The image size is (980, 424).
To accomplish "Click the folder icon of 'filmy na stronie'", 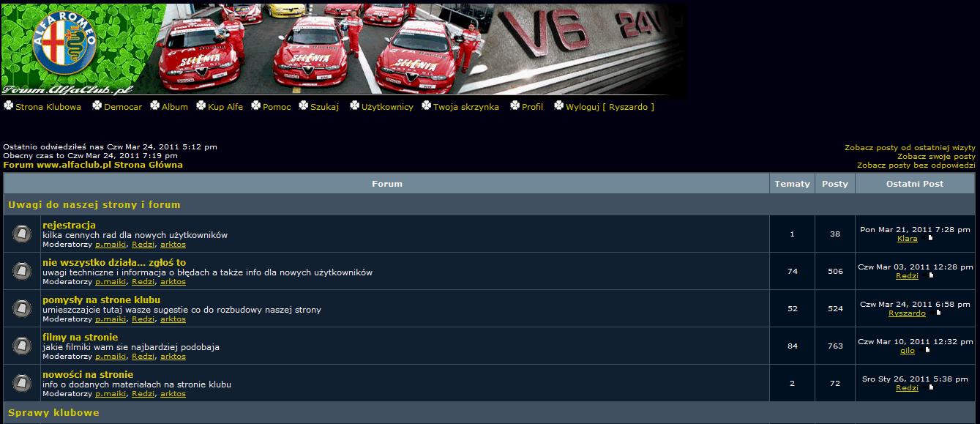I will point(22,346).
